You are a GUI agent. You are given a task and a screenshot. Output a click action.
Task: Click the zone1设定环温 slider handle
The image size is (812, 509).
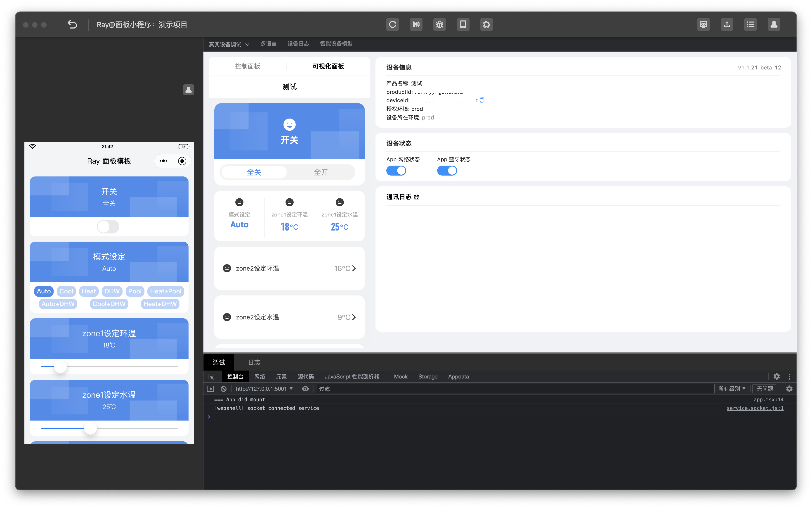[x=60, y=366]
